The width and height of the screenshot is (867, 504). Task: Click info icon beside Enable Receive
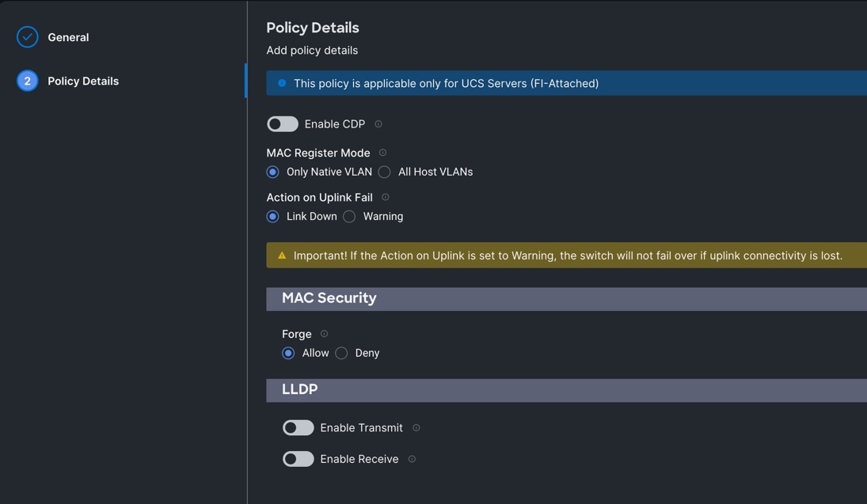[412, 459]
